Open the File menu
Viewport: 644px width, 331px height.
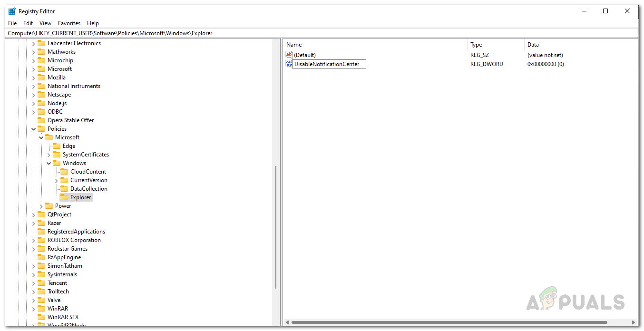[12, 23]
